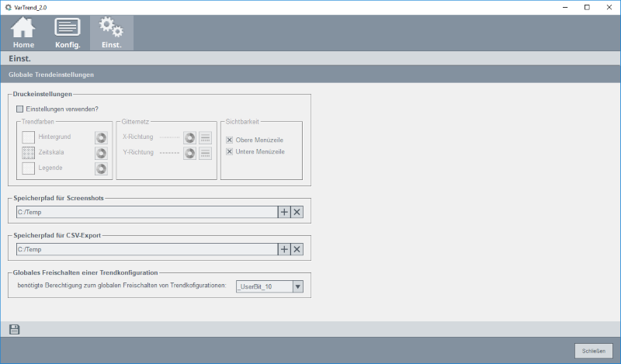This screenshot has width=621, height=364.
Task: Open color picker for Zeitskala
Action: click(x=102, y=154)
